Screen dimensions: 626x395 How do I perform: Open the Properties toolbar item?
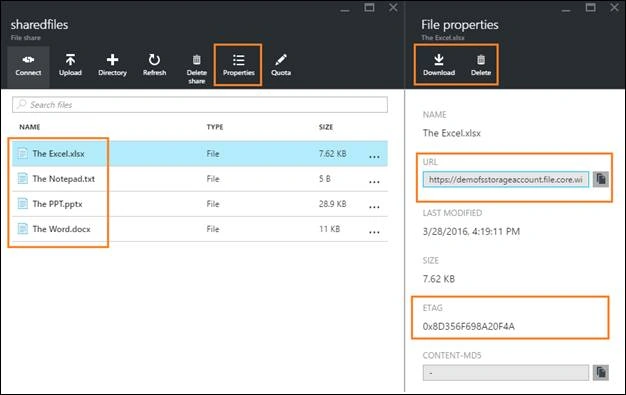238,65
